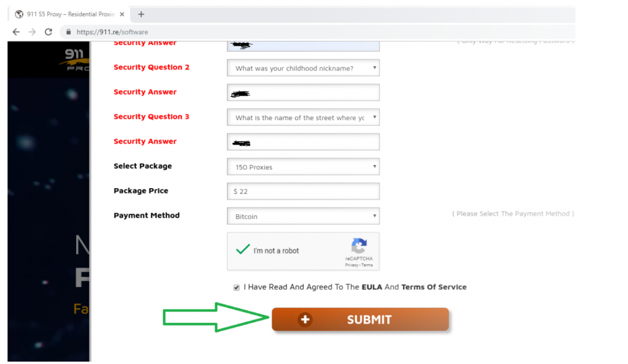
Task: Click the plus icon on Submit button
Action: [x=305, y=319]
